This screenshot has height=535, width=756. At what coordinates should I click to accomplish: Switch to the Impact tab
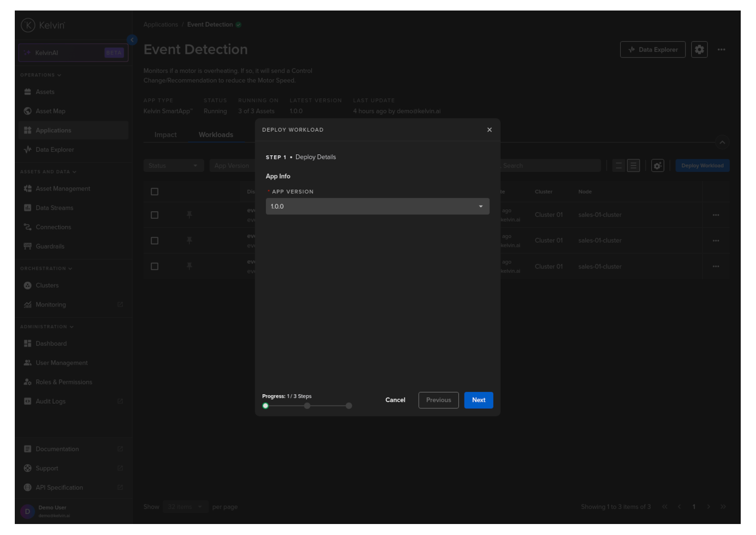click(165, 135)
